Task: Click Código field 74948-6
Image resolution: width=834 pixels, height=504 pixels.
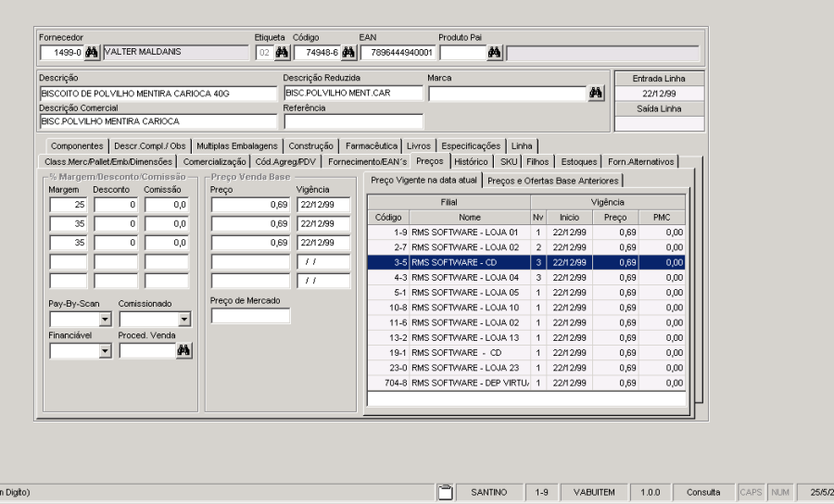Action: tap(318, 53)
